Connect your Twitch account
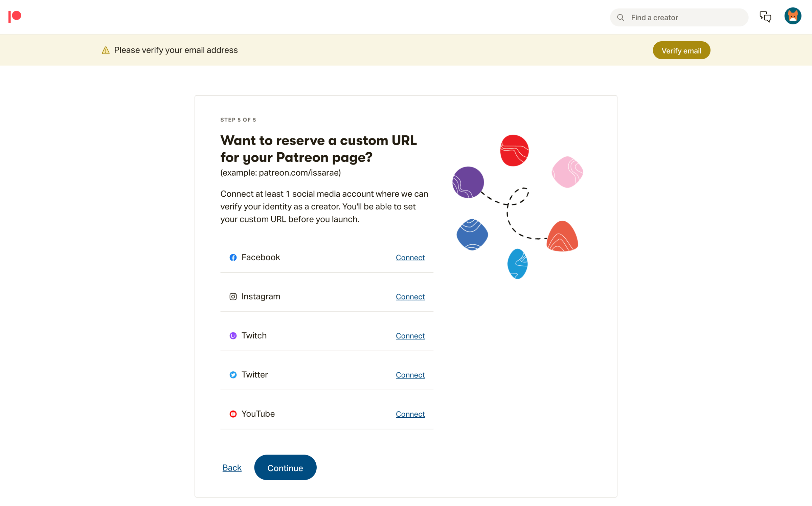 click(410, 336)
